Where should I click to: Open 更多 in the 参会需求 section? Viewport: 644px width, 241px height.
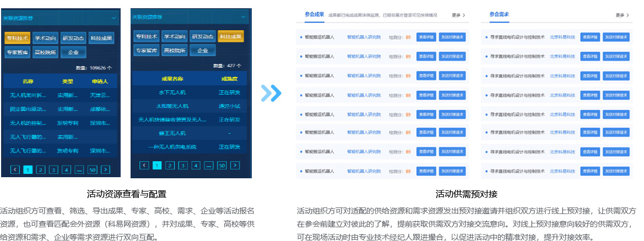[622, 15]
